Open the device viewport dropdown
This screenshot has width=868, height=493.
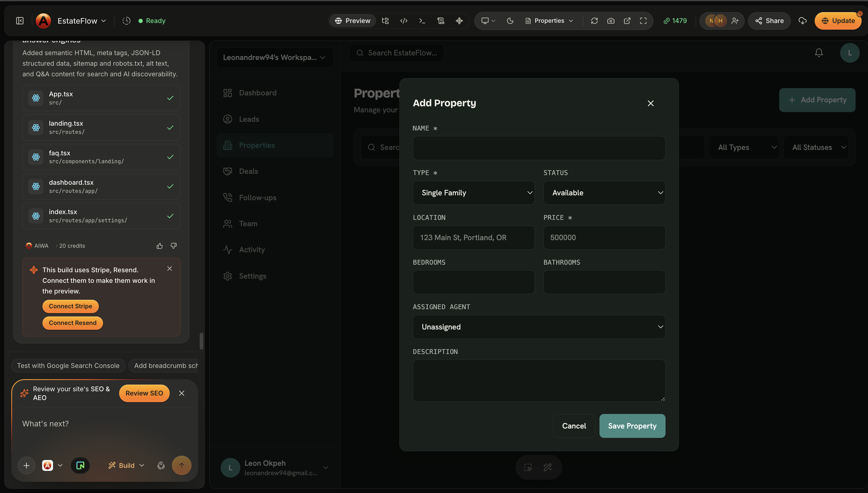coord(488,21)
